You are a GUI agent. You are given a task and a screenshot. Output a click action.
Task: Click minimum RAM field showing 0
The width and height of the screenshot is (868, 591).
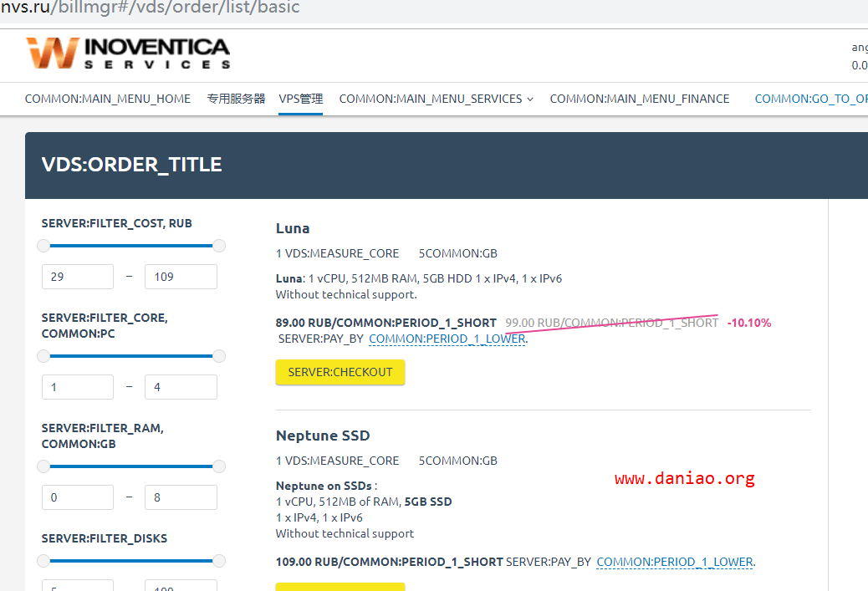coord(78,497)
